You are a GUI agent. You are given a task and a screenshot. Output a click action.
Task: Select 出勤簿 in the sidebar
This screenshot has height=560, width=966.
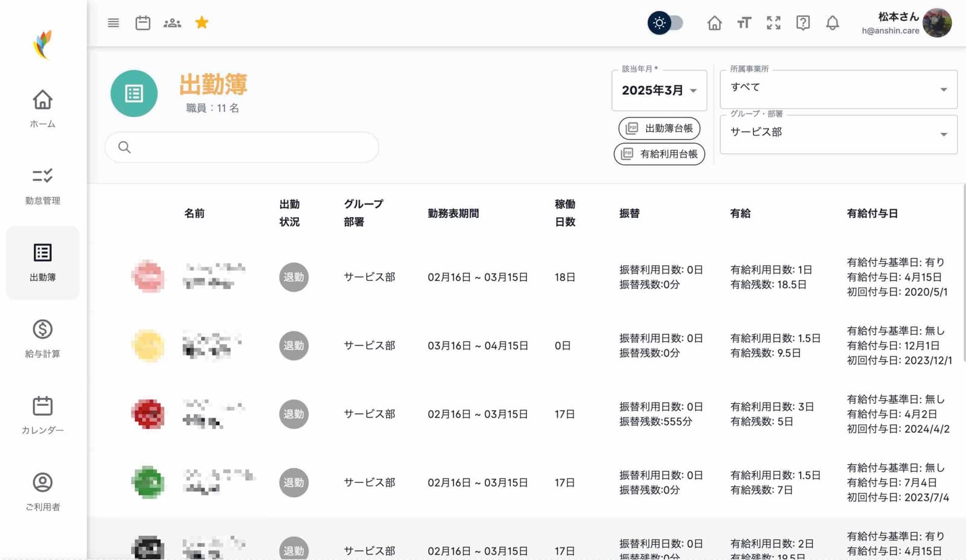coord(43,262)
